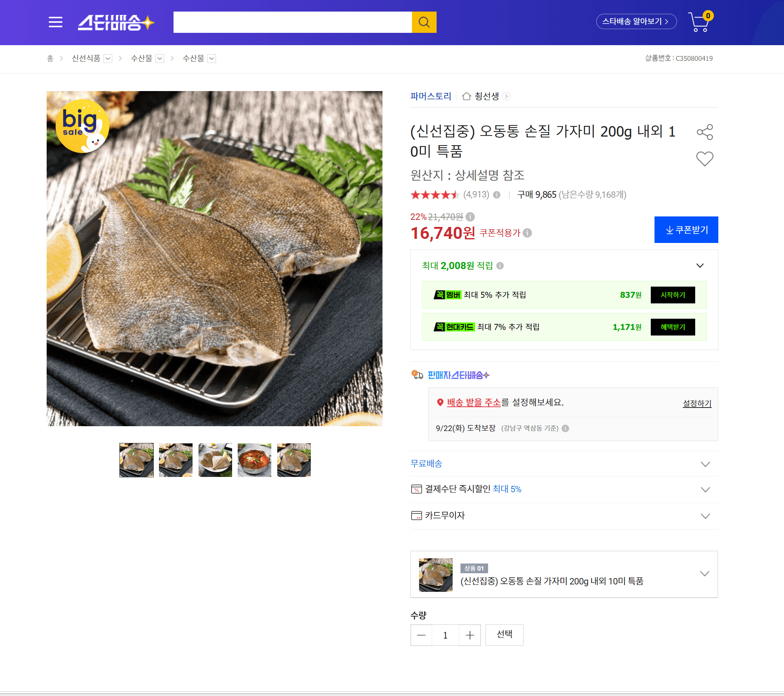The height and width of the screenshot is (696, 784).
Task: Click the search input field
Action: (292, 22)
